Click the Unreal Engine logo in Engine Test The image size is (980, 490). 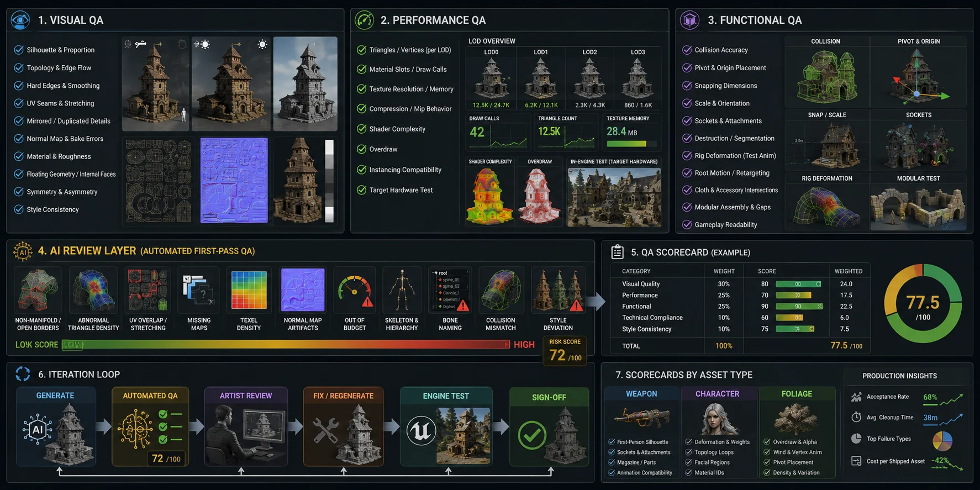pos(421,431)
